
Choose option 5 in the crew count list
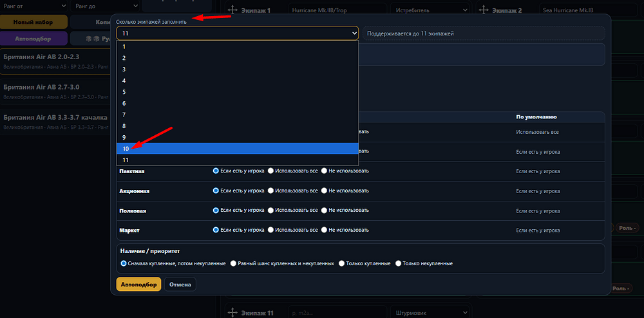coord(238,92)
